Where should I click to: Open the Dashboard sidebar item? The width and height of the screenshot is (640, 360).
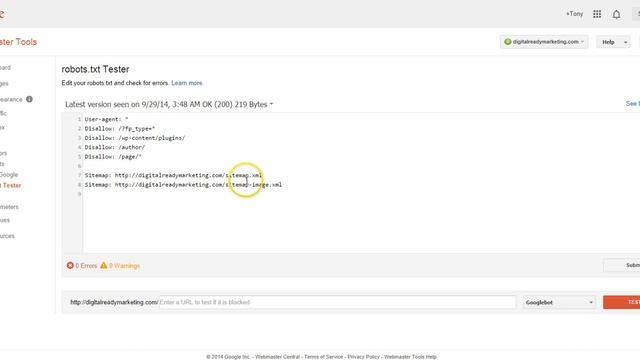pyautogui.click(x=5, y=68)
